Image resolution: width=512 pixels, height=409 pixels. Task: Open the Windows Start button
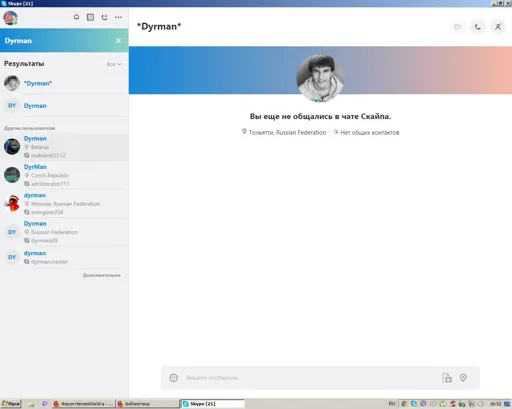[11, 404]
